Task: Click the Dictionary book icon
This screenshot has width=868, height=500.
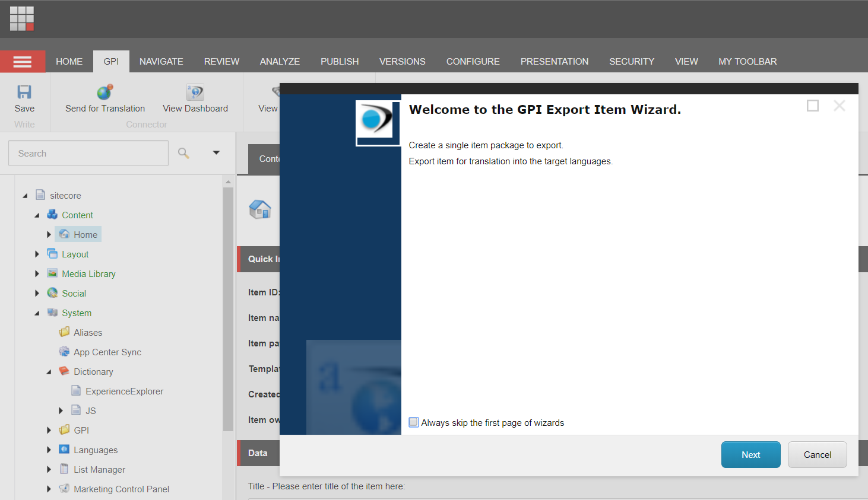Action: tap(63, 371)
